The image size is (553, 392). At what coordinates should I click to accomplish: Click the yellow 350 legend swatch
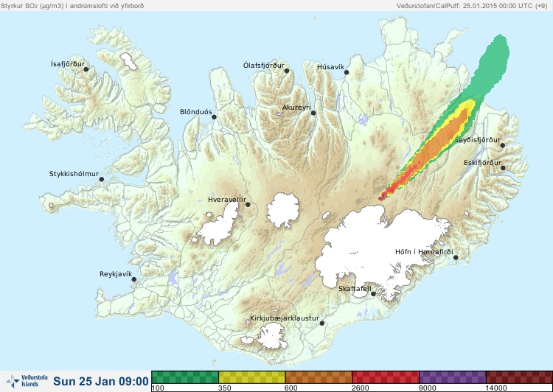(x=252, y=377)
